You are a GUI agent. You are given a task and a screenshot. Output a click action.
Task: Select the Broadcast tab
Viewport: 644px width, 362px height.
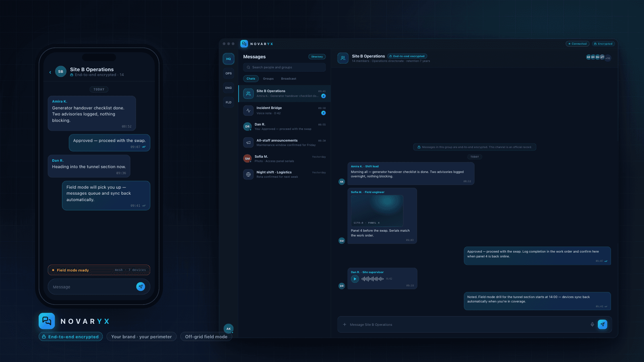(289, 78)
